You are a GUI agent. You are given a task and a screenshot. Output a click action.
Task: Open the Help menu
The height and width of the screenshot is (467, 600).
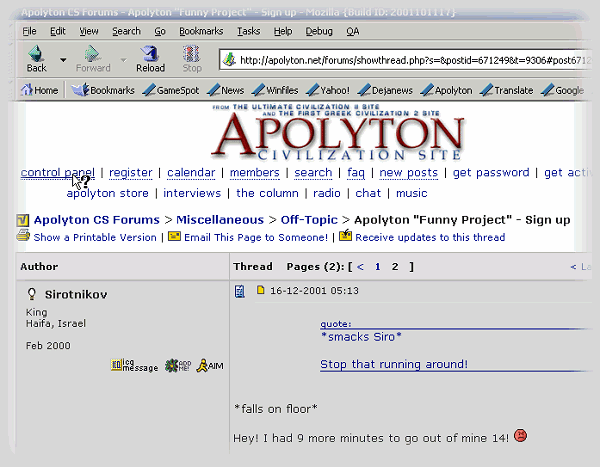click(283, 31)
